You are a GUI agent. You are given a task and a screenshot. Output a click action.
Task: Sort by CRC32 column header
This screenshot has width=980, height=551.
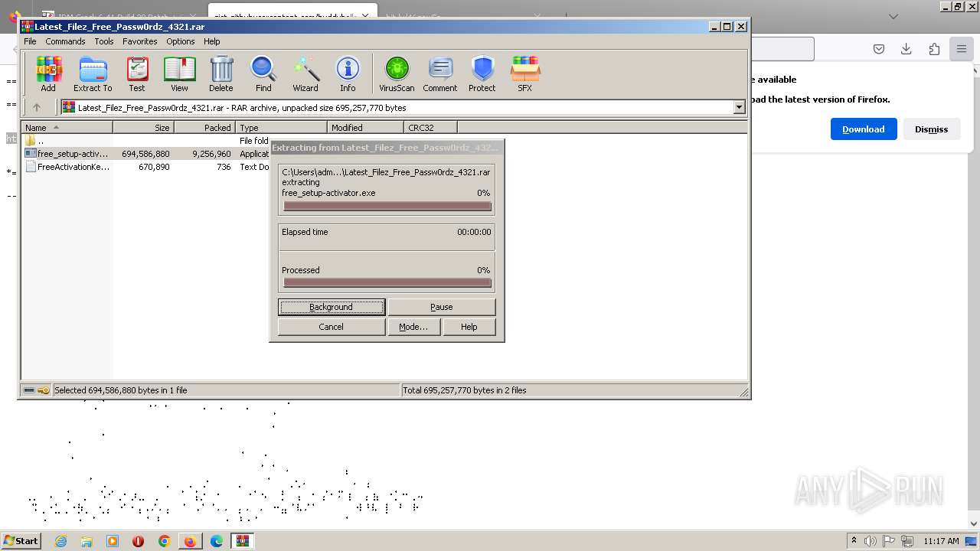click(430, 128)
